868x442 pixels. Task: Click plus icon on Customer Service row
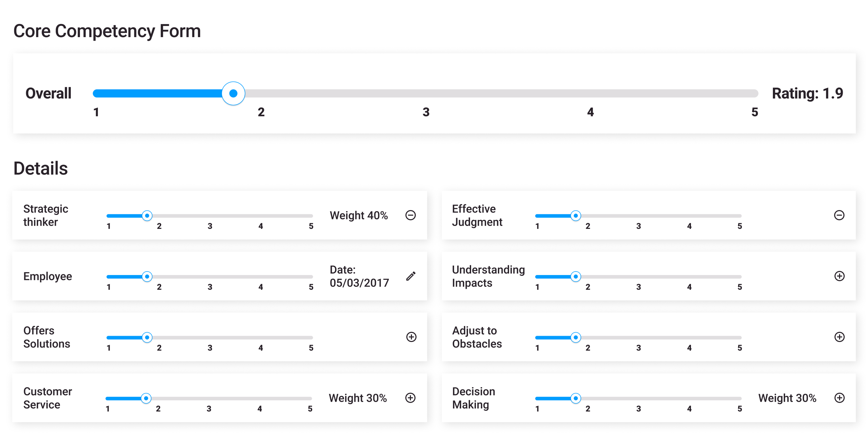click(x=410, y=398)
